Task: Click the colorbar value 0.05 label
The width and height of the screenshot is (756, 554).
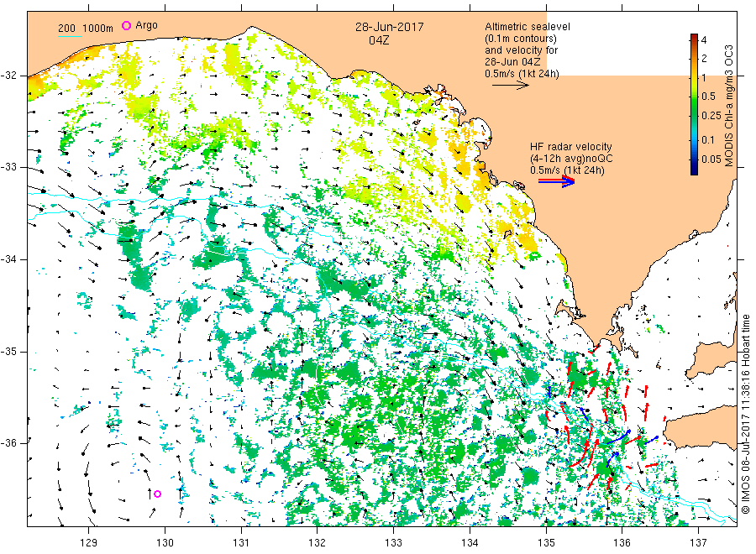Action: click(711, 159)
